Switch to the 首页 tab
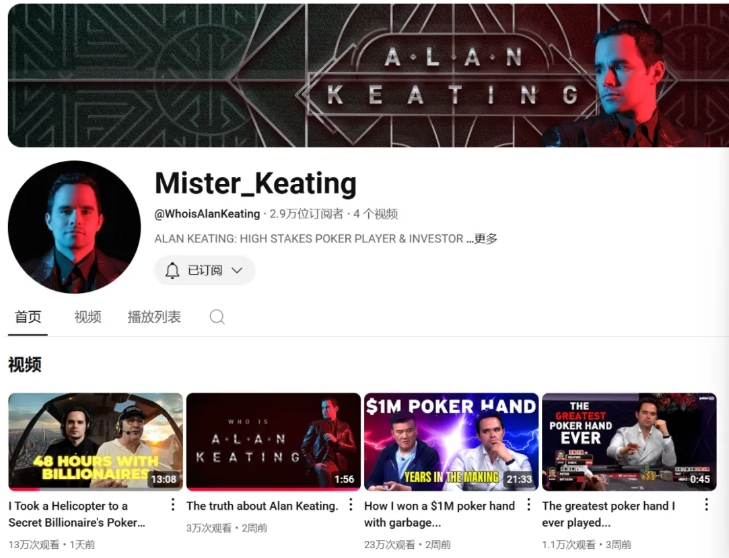The height and width of the screenshot is (558, 729). coord(28,317)
